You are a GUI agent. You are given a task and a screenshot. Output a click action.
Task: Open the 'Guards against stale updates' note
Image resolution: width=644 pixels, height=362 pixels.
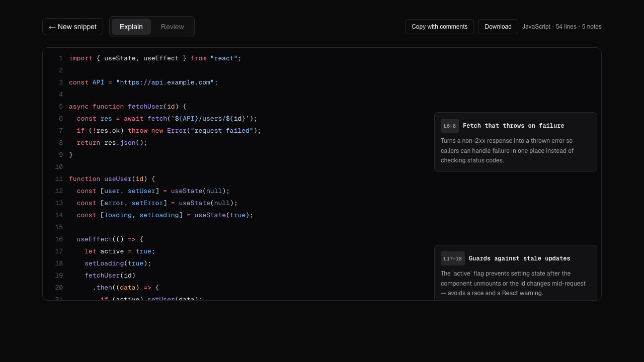point(516,273)
